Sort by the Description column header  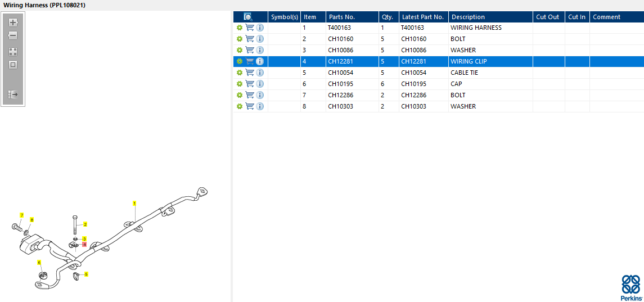491,17
